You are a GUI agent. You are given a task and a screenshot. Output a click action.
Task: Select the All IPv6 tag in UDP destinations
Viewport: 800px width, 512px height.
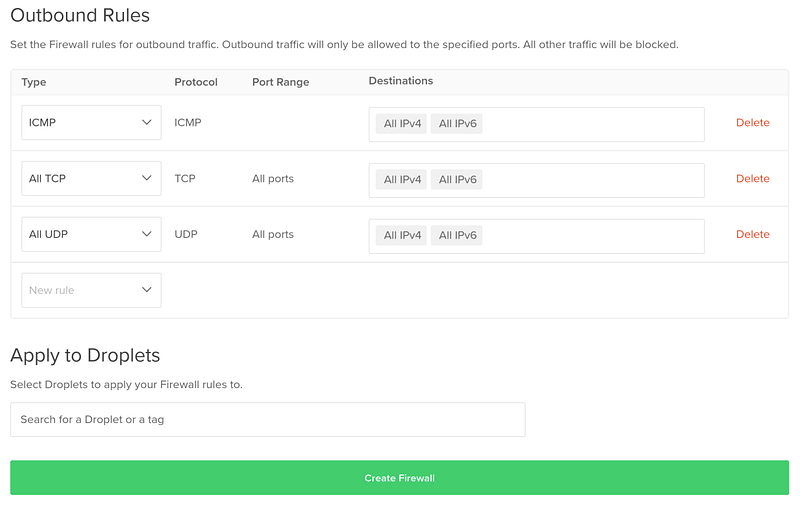pos(457,236)
